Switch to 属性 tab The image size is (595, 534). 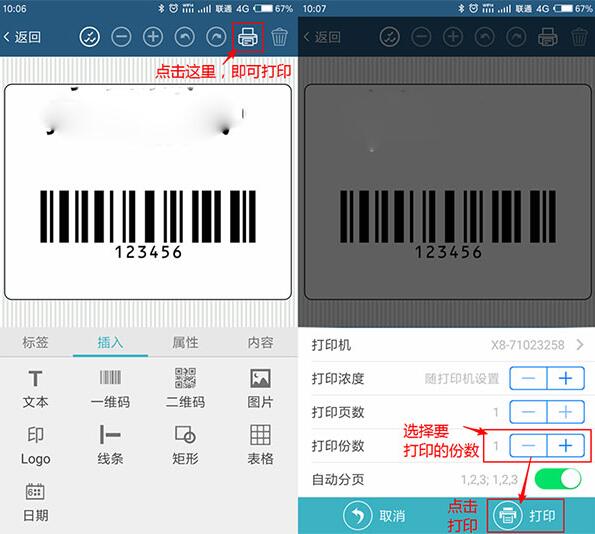(185, 342)
